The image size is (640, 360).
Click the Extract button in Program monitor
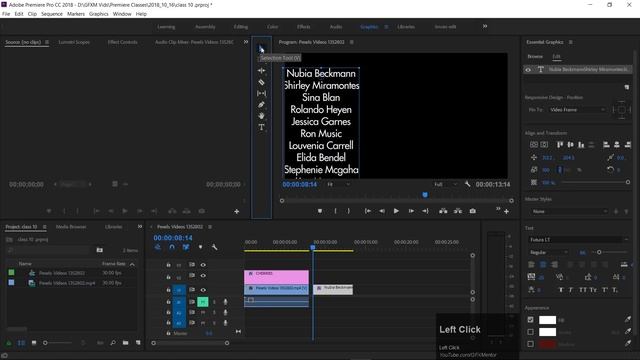click(x=458, y=211)
